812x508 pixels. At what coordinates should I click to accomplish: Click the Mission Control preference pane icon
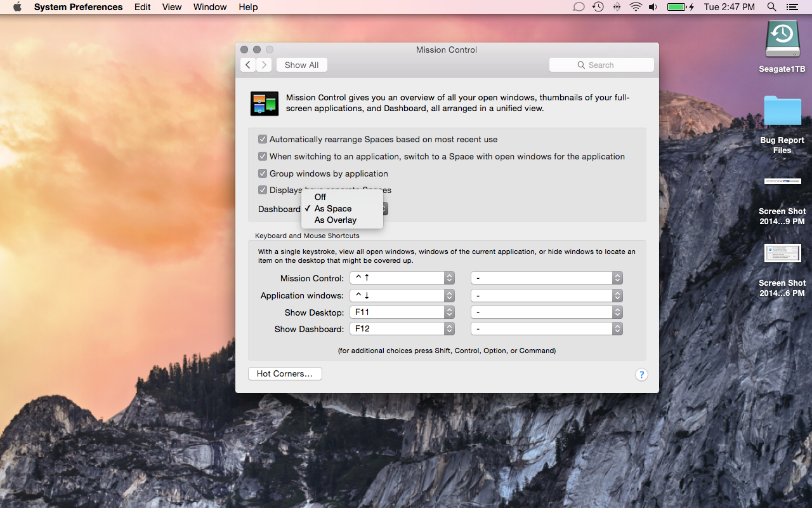point(265,104)
